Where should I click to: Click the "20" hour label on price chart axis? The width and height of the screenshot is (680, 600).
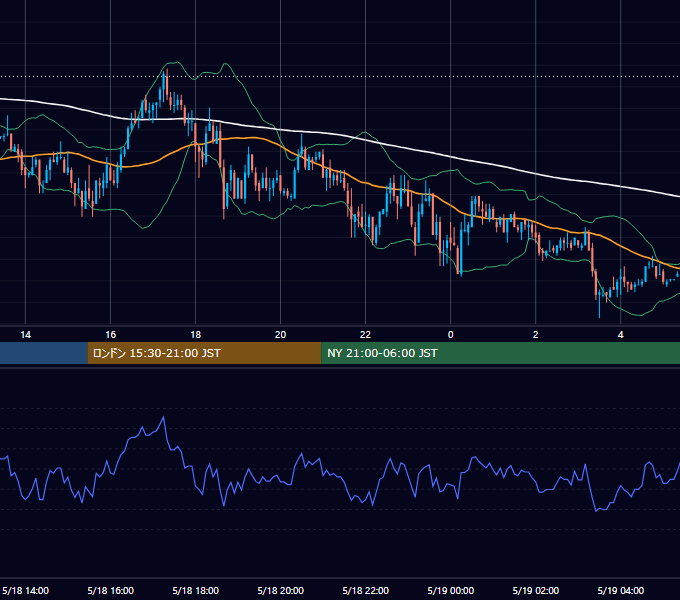[281, 335]
